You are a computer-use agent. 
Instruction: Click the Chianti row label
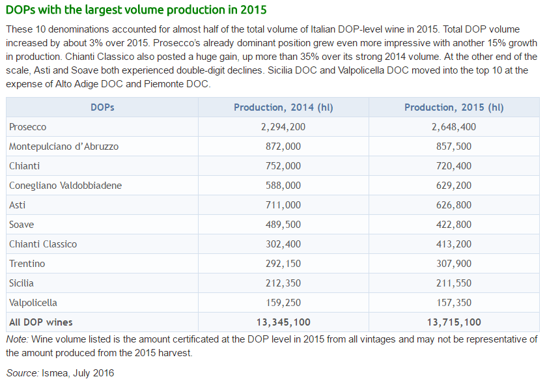pos(25,166)
